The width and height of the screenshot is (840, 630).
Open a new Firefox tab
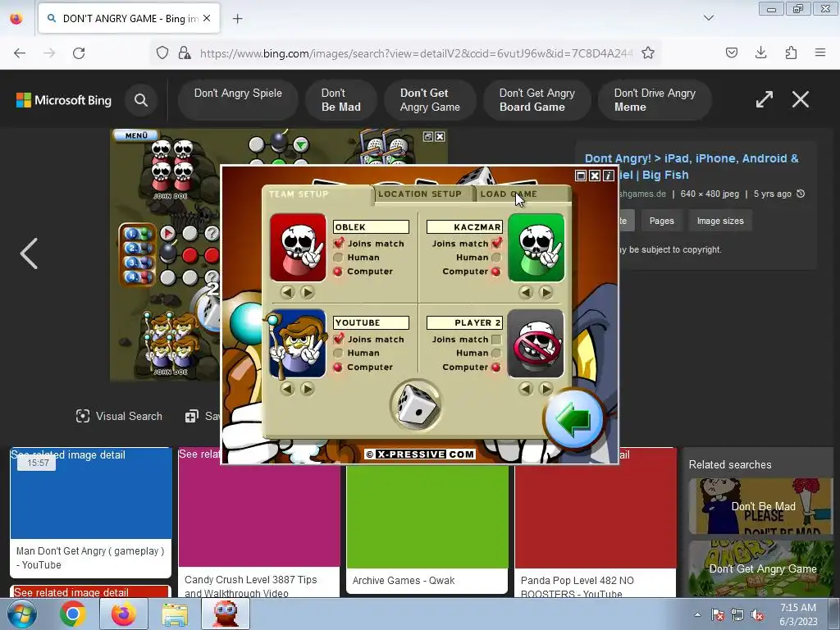pyautogui.click(x=237, y=19)
